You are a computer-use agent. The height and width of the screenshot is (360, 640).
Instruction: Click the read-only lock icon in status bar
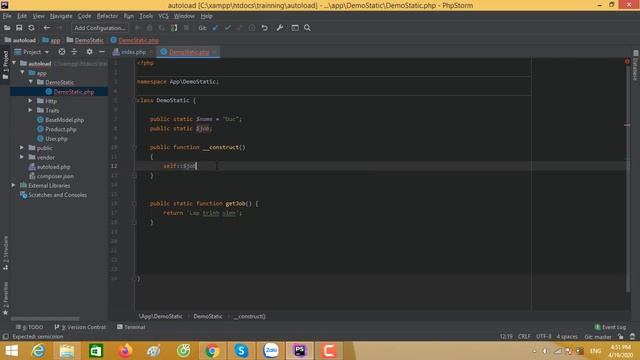click(620, 337)
